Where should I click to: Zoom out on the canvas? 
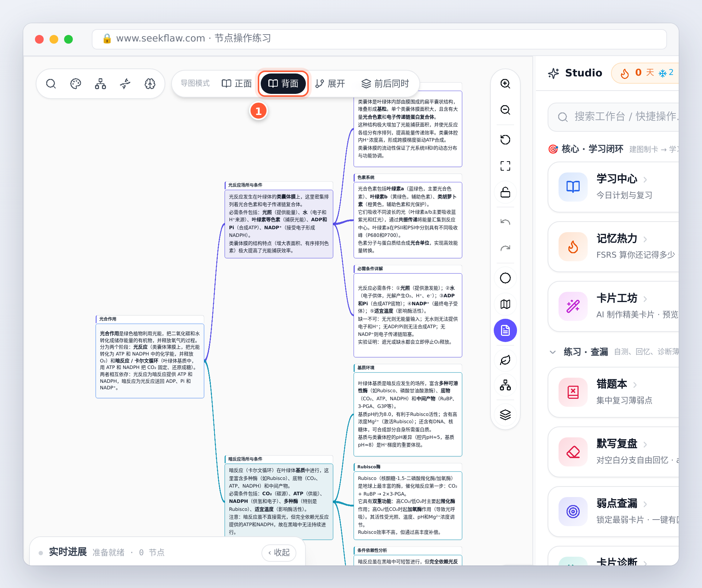coord(505,110)
